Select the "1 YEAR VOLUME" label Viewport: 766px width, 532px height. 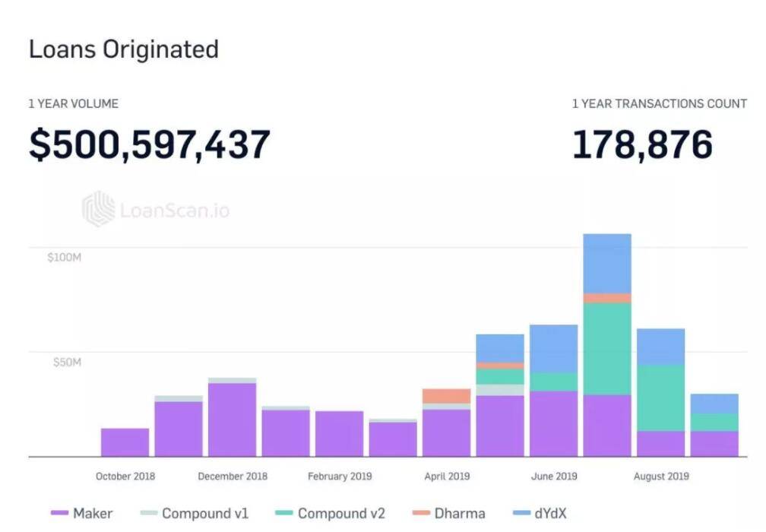point(73,103)
